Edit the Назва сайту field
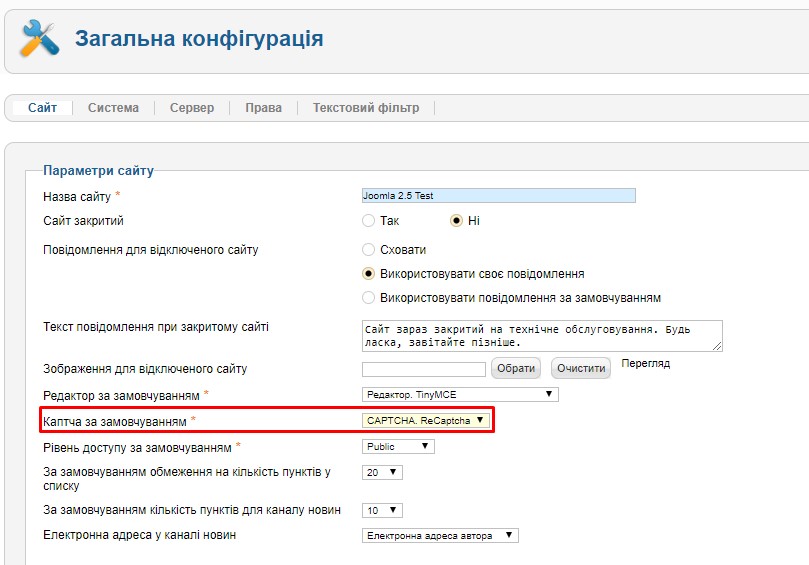 (498, 196)
